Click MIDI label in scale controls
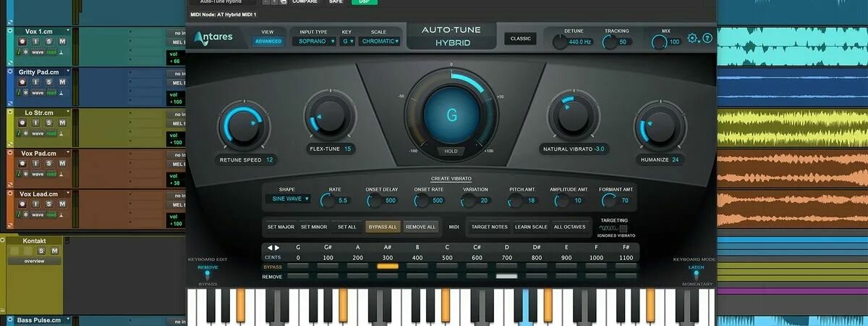The image size is (868, 326). tap(454, 227)
